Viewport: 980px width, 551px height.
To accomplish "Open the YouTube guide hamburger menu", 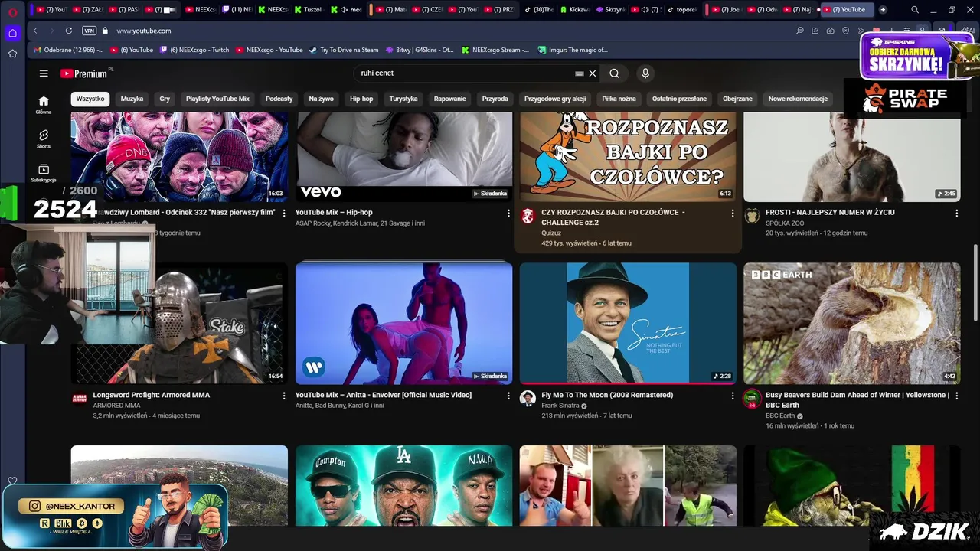I will 44,73.
